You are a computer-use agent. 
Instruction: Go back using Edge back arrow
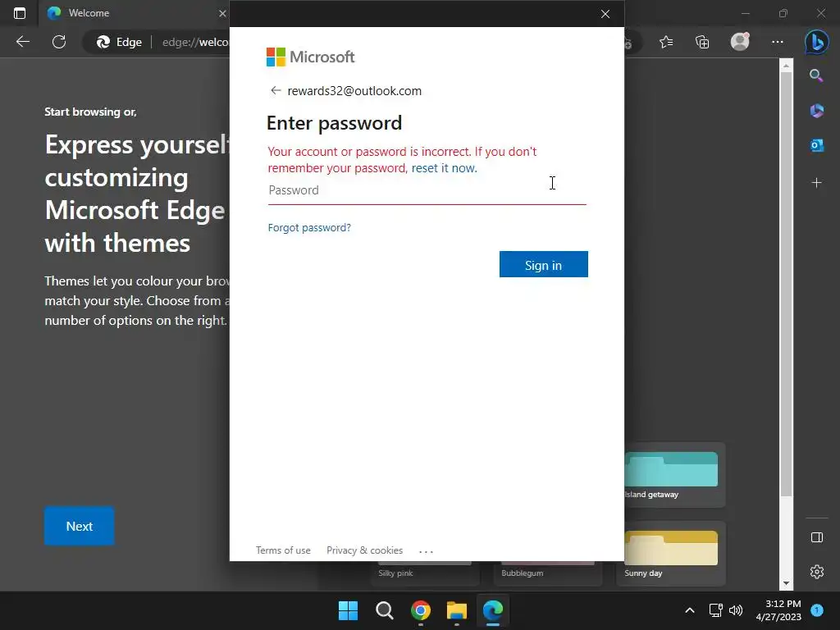tap(22, 42)
